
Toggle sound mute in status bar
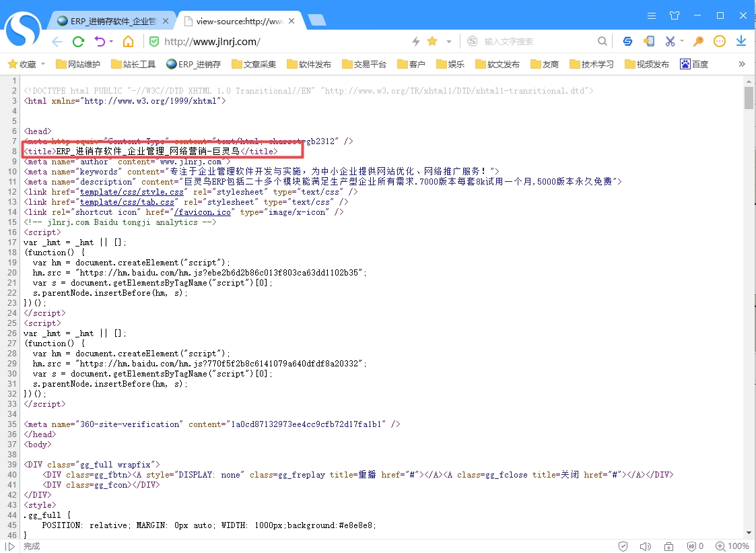click(645, 546)
